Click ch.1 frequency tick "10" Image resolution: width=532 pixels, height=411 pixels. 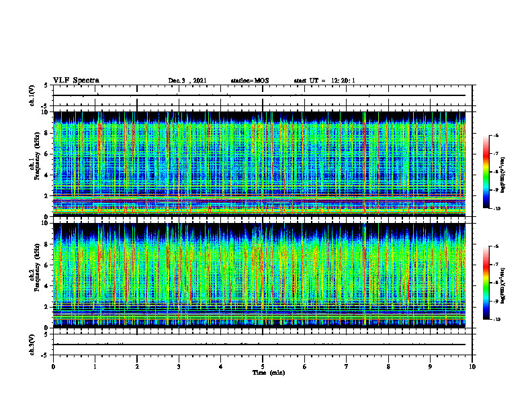pos(45,112)
